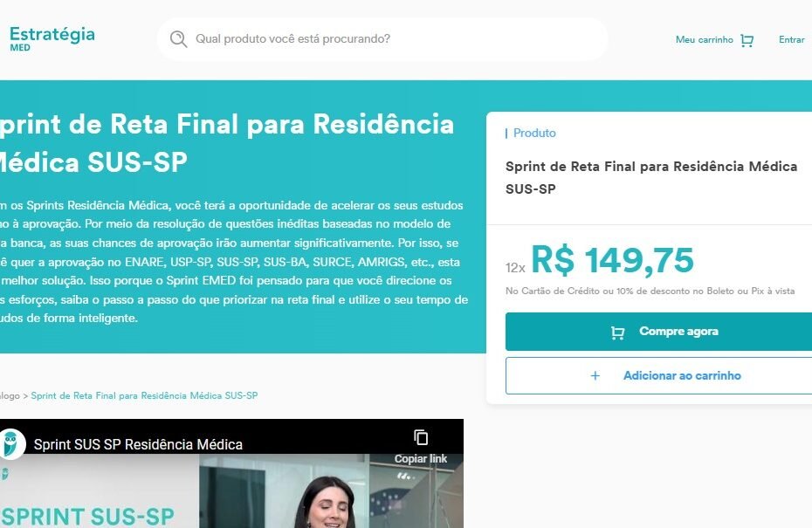
Task: Click Entrar to log in
Action: 791,40
